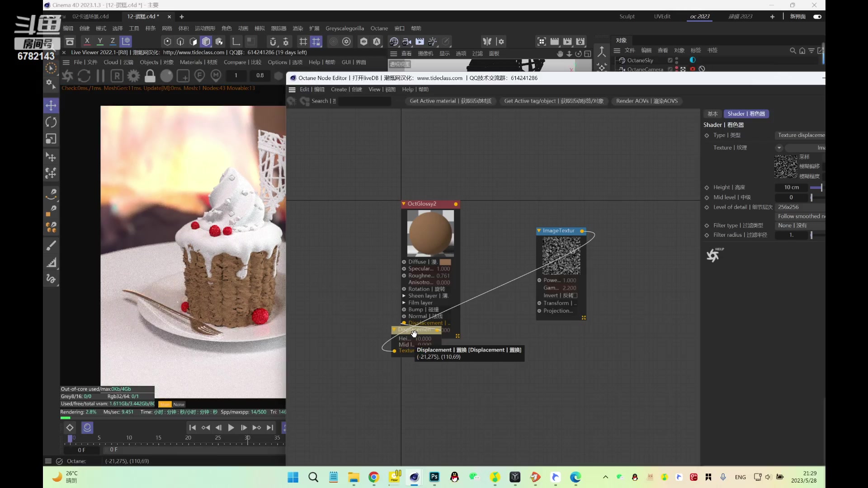Open the Objects menu in Live Viewer
Viewport: 868px width, 488px height.
coord(156,62)
